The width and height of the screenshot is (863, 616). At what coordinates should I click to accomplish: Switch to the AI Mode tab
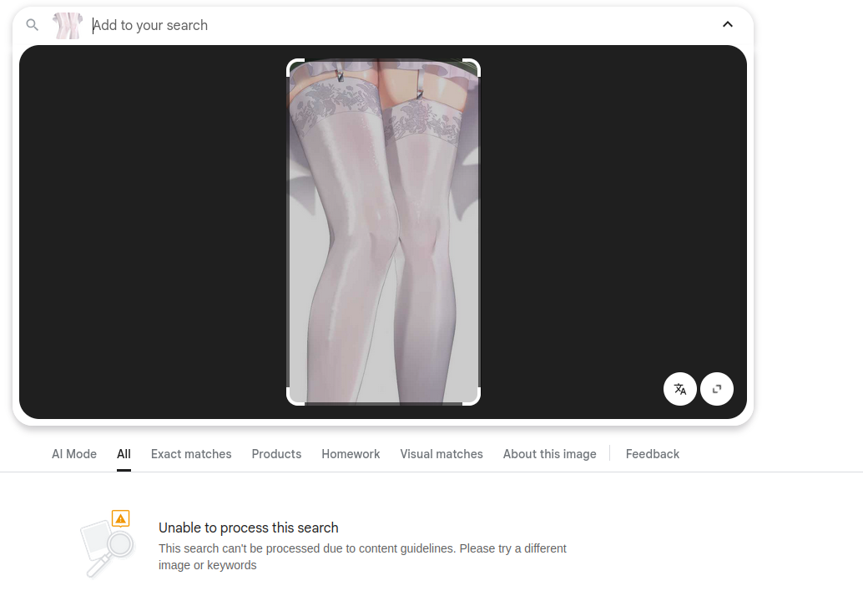(x=74, y=454)
